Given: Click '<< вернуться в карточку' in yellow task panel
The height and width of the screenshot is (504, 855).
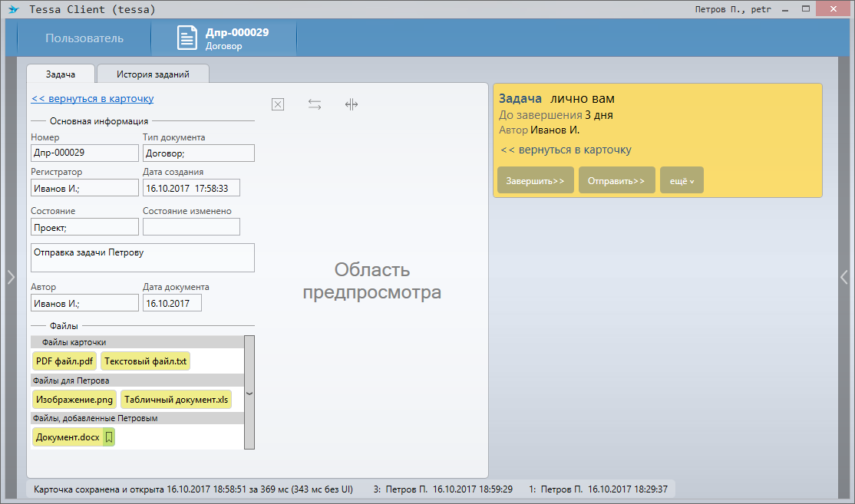Looking at the screenshot, I should (566, 150).
